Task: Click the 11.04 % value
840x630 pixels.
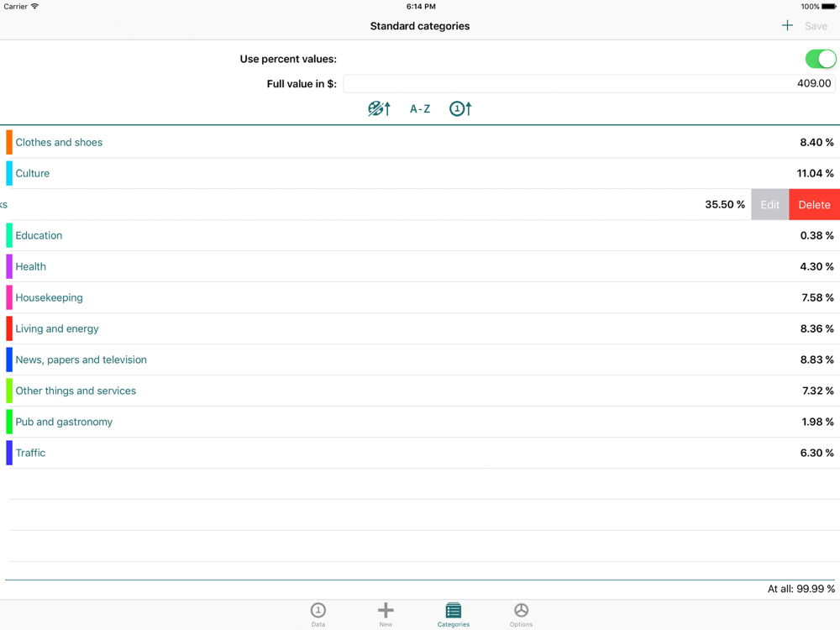Action: coord(815,173)
